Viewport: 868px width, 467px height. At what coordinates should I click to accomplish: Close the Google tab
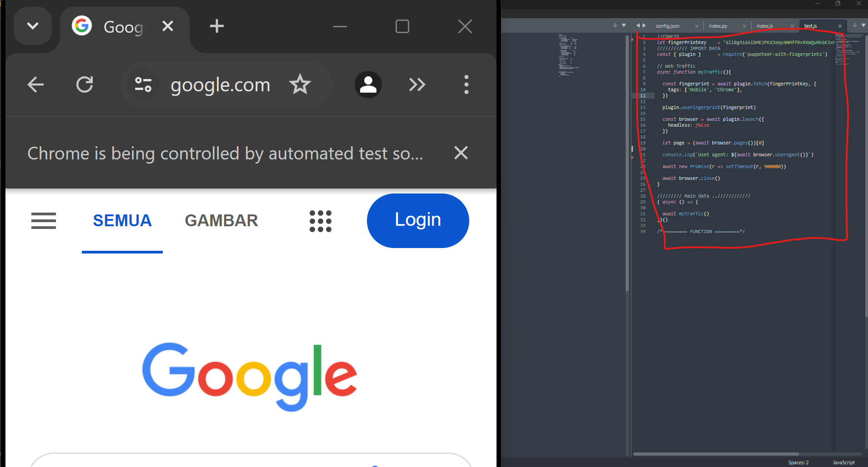(x=168, y=26)
